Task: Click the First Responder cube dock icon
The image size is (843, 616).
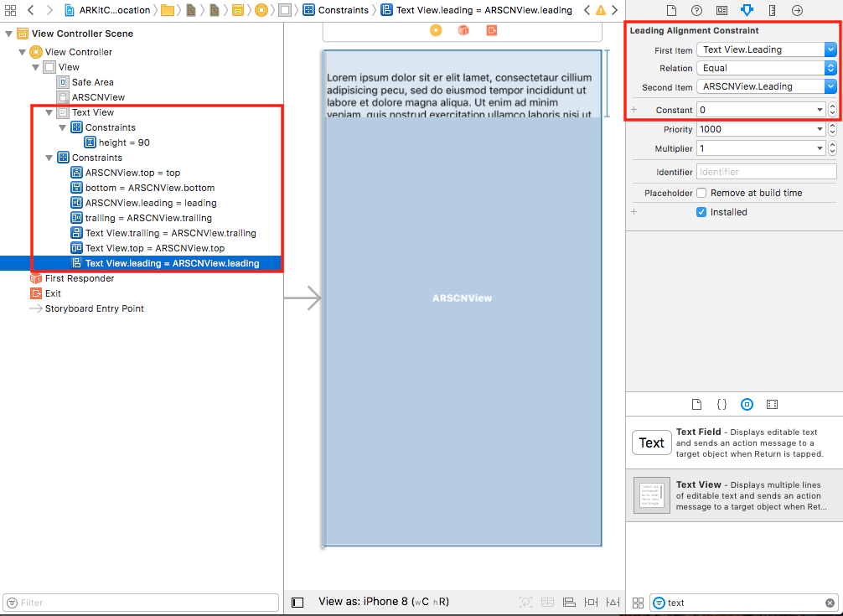Action: 463,31
